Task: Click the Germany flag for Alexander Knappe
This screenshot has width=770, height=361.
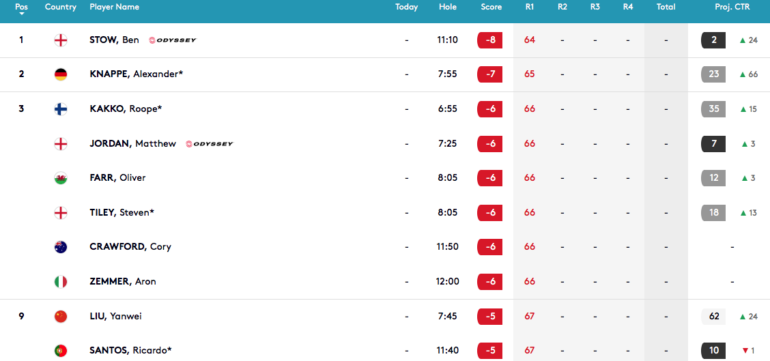Action: (60, 75)
